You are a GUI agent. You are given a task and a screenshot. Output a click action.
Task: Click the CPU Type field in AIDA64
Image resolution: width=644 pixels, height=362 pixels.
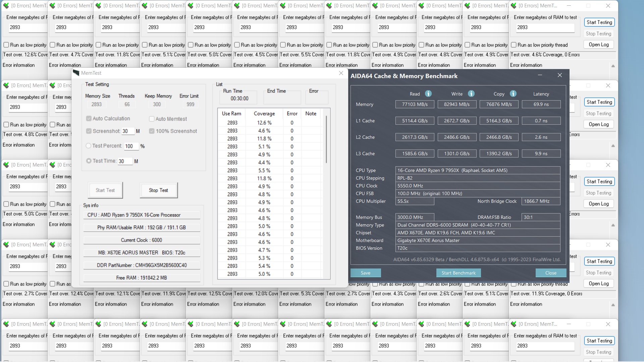478,170
